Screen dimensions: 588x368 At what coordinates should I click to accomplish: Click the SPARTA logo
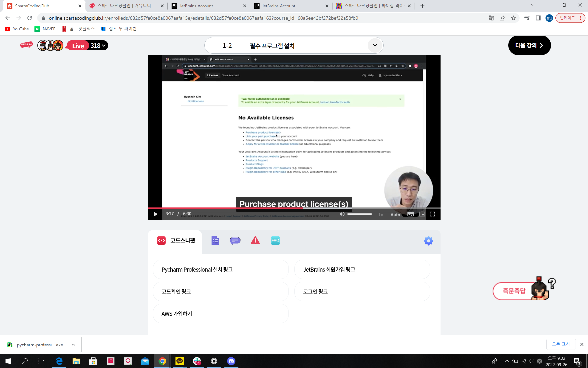coord(26,45)
